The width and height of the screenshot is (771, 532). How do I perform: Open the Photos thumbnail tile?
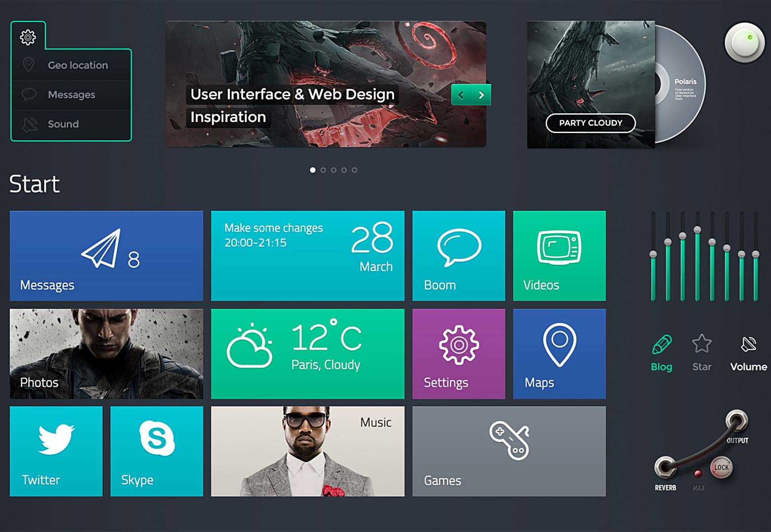click(106, 354)
